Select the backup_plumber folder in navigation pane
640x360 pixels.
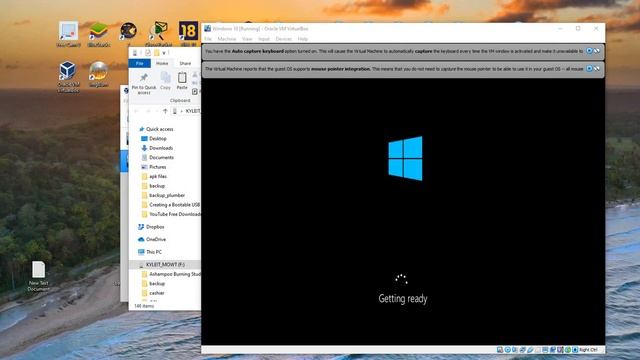click(x=163, y=195)
